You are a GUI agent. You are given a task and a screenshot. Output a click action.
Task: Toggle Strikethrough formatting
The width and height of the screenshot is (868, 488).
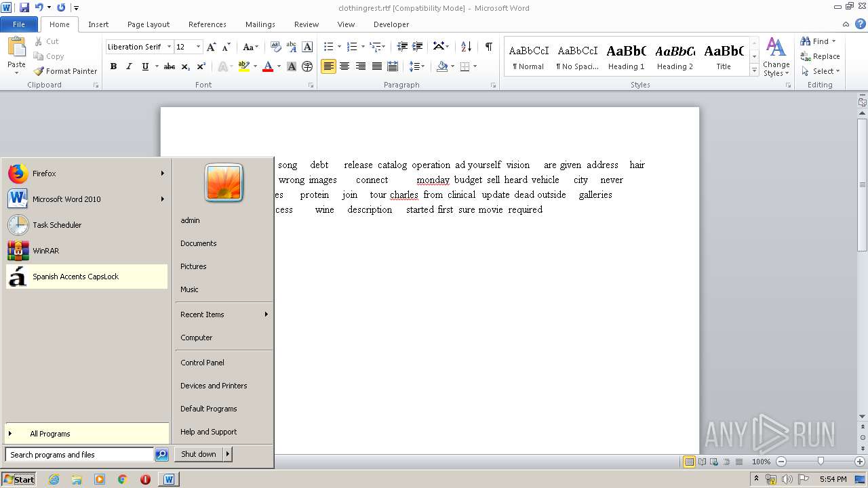170,66
